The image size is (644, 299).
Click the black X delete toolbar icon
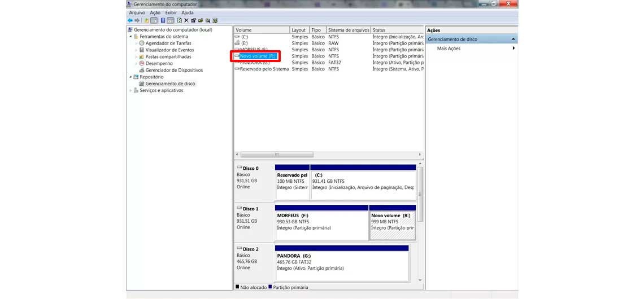point(186,20)
